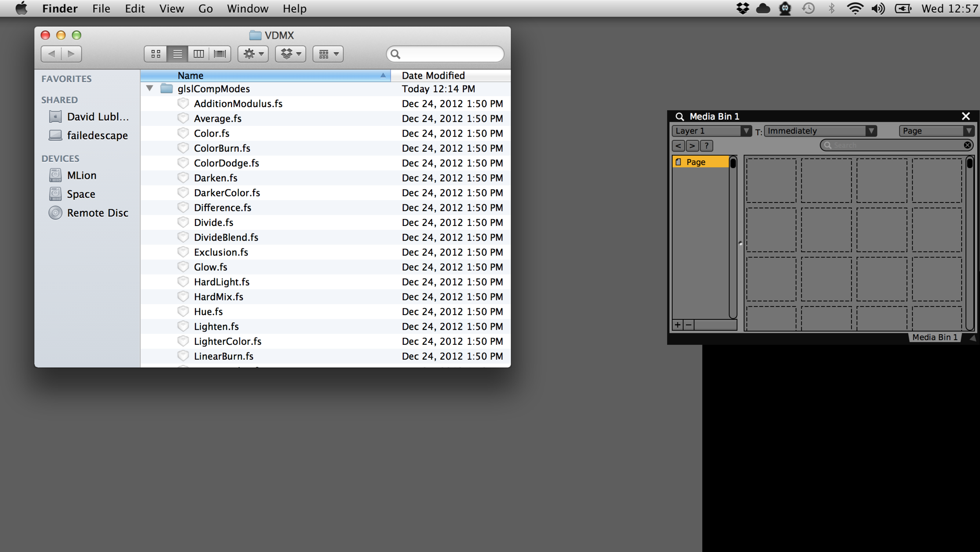Open the Wi-Fi status menu

855,9
